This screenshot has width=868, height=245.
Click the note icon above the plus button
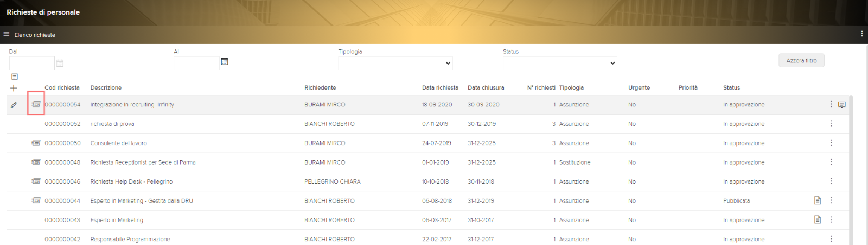15,77
